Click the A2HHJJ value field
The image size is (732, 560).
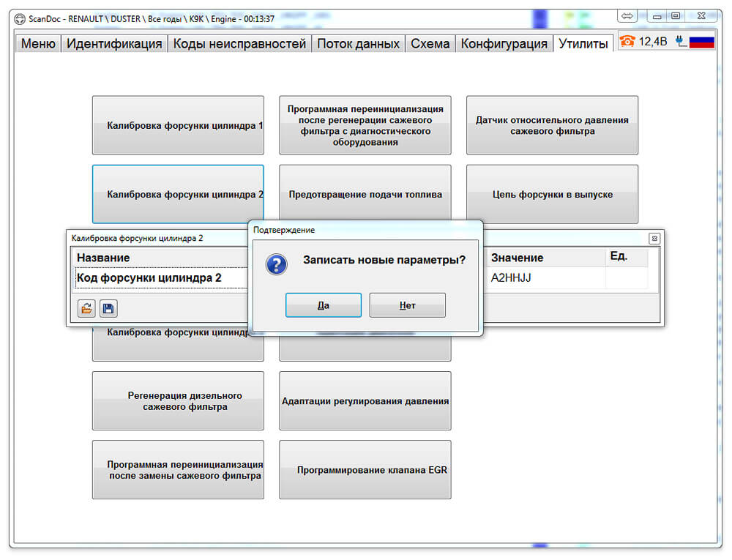545,278
